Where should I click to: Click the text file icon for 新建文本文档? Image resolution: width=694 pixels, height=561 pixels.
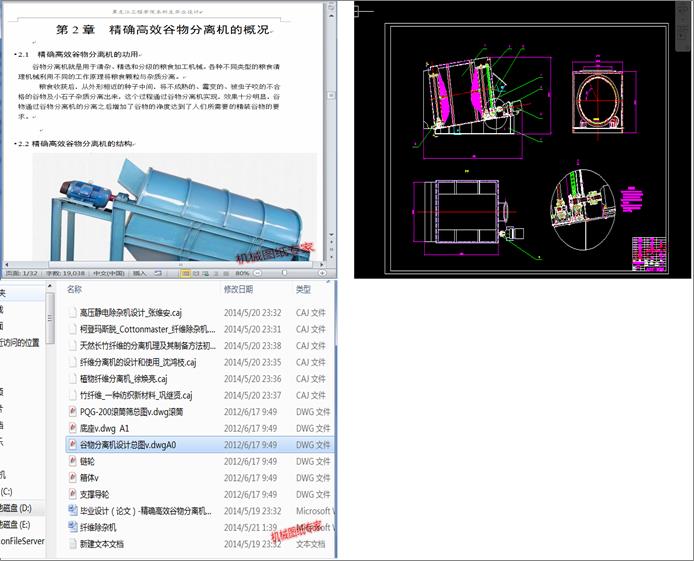pos(73,543)
